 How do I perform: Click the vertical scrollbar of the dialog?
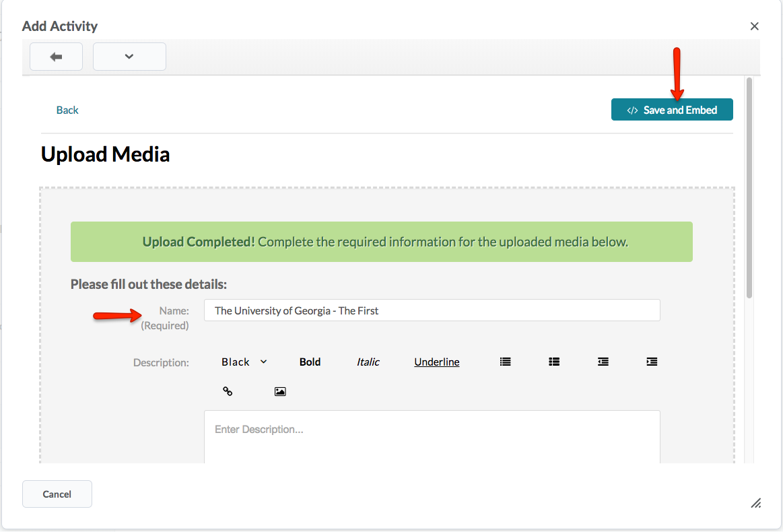[749, 189]
